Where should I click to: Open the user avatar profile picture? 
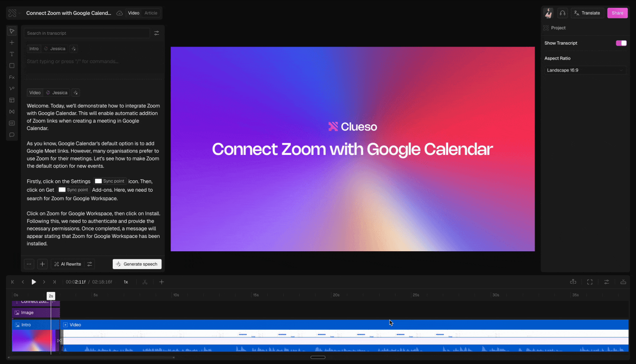(548, 13)
